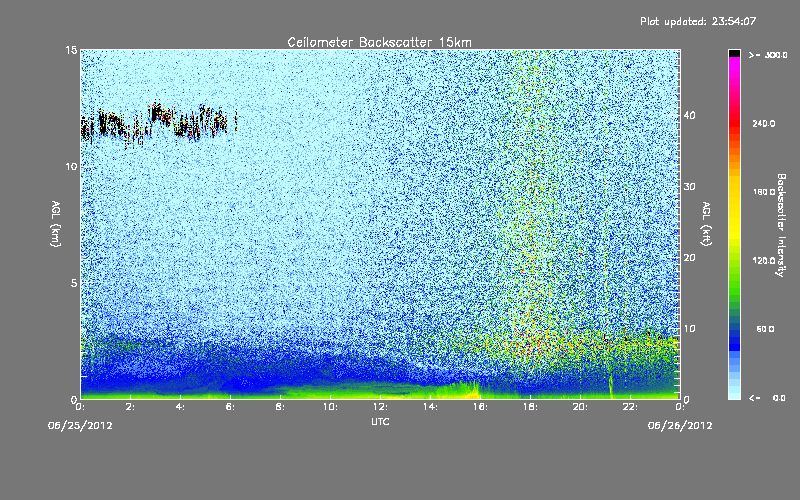Click the 14: hour tick label

[430, 407]
